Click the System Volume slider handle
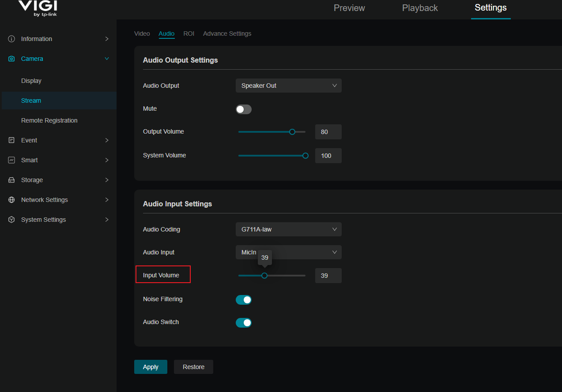Screen dimensions: 562x392 (x=306, y=155)
